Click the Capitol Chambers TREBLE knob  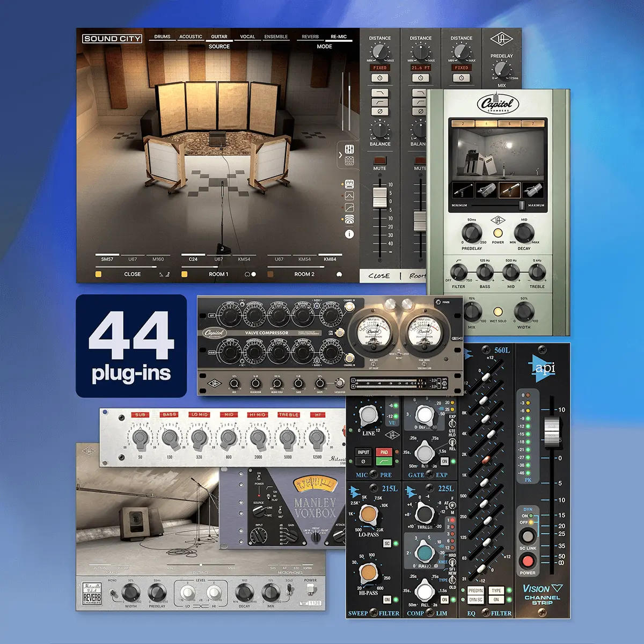pyautogui.click(x=537, y=273)
